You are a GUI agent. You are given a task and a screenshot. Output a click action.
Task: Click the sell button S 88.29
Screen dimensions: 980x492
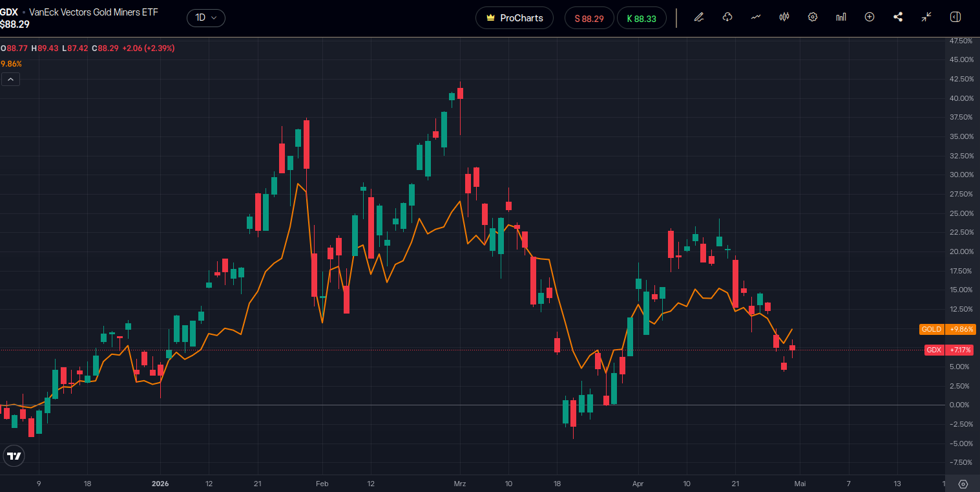[x=589, y=18]
